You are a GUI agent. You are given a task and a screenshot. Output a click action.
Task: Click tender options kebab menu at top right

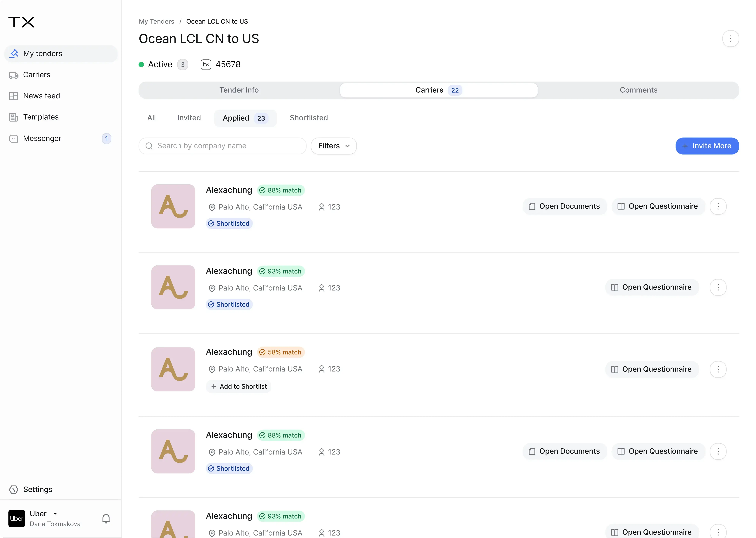731,39
